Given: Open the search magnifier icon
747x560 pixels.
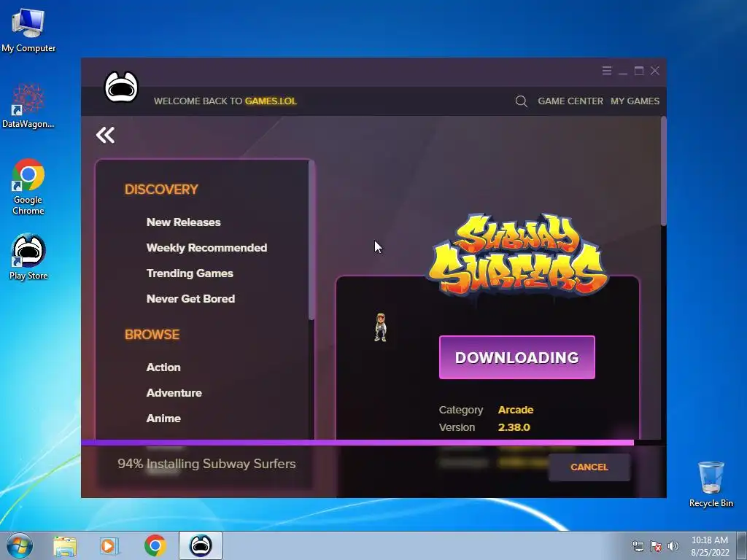Looking at the screenshot, I should click(x=521, y=101).
